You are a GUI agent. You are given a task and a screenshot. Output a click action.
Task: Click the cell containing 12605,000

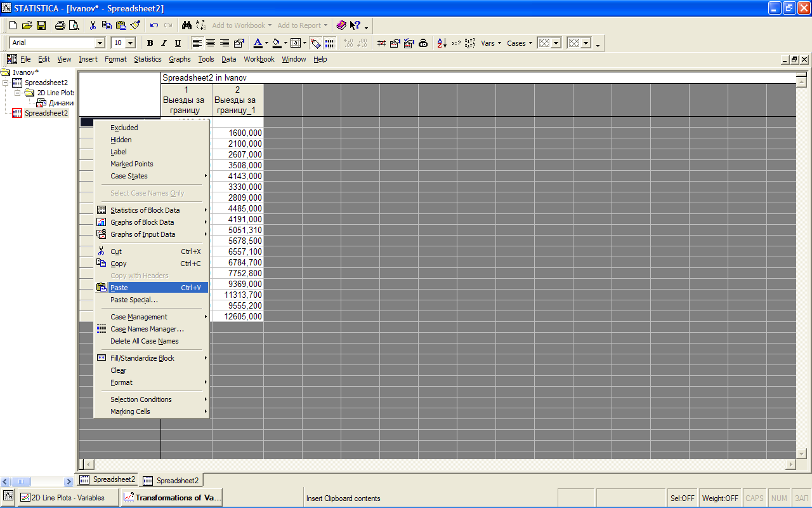[x=238, y=316]
